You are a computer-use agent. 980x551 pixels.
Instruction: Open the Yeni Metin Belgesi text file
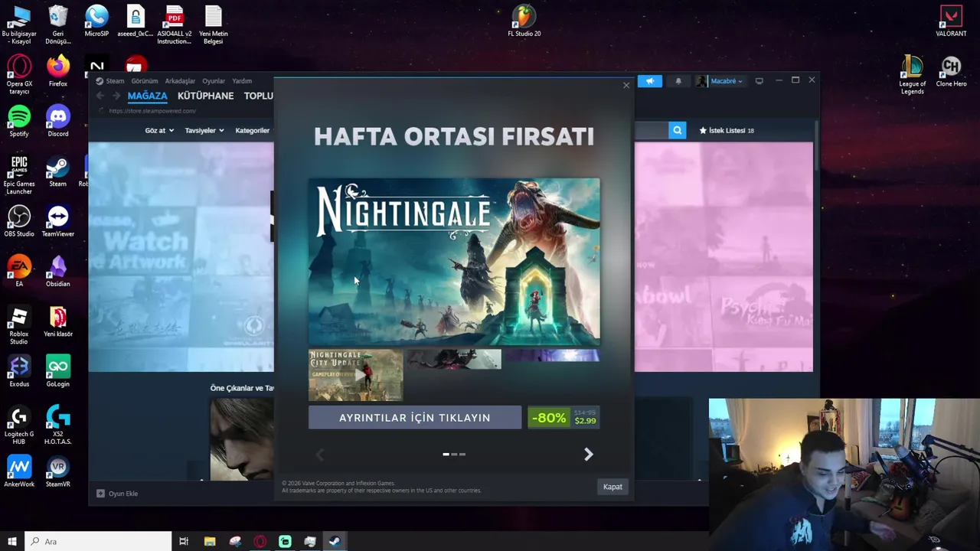point(213,24)
